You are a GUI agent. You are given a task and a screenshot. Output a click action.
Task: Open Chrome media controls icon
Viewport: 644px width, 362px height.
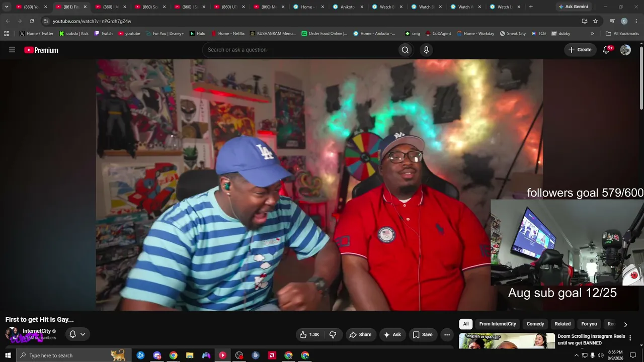tap(612, 21)
